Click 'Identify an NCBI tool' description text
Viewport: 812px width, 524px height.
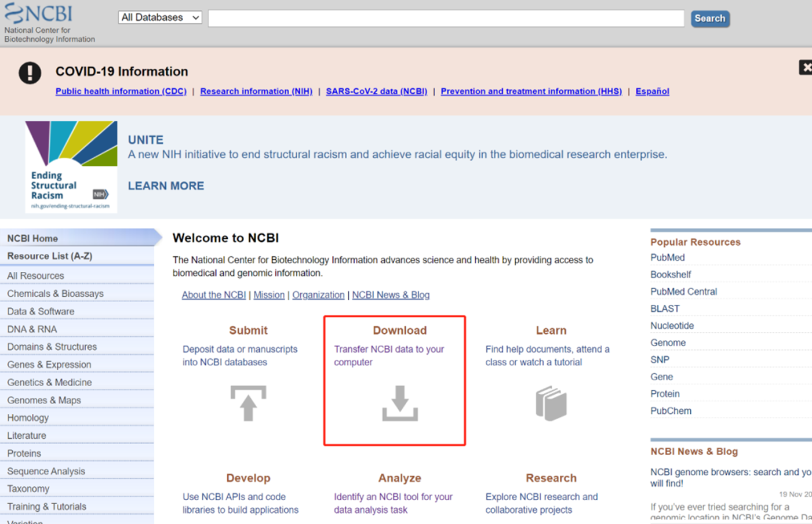point(393,503)
